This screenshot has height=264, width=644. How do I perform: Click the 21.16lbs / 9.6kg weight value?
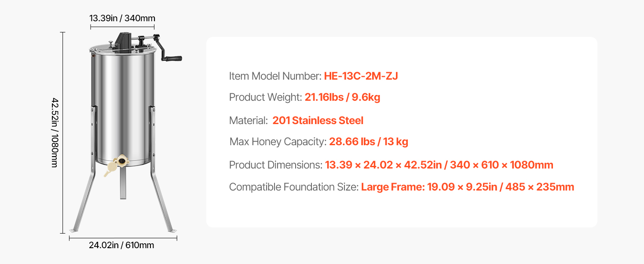[342, 97]
